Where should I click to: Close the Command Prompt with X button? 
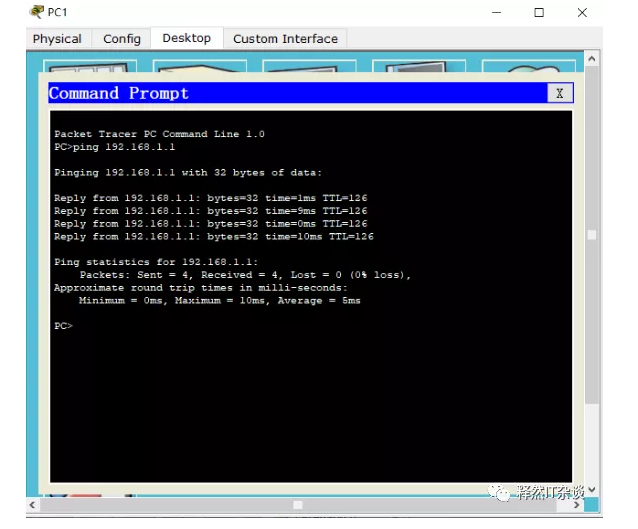(560, 93)
